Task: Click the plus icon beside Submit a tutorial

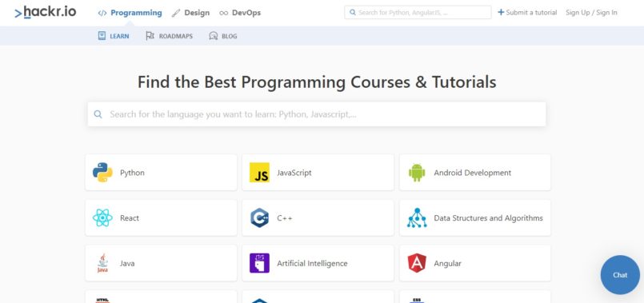Action: [501, 12]
